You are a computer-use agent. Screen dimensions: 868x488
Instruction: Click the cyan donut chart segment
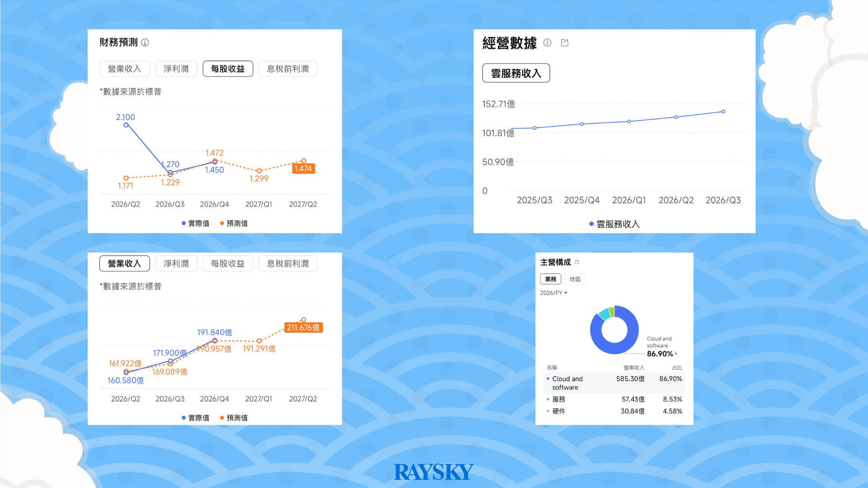point(604,314)
